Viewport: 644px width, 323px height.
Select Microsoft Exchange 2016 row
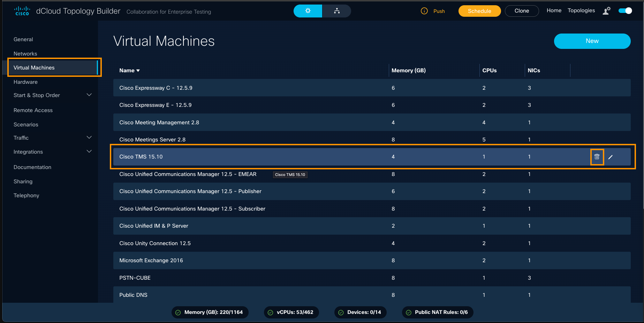coord(372,260)
